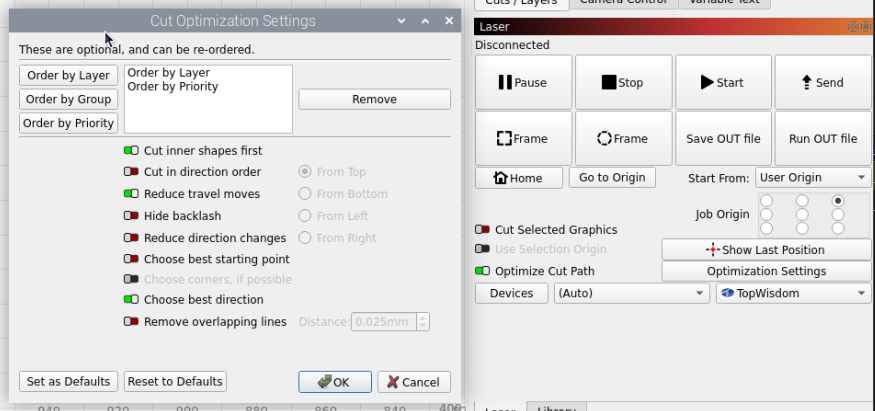
Task: Turn on Remove overlapping lines
Action: click(x=131, y=322)
